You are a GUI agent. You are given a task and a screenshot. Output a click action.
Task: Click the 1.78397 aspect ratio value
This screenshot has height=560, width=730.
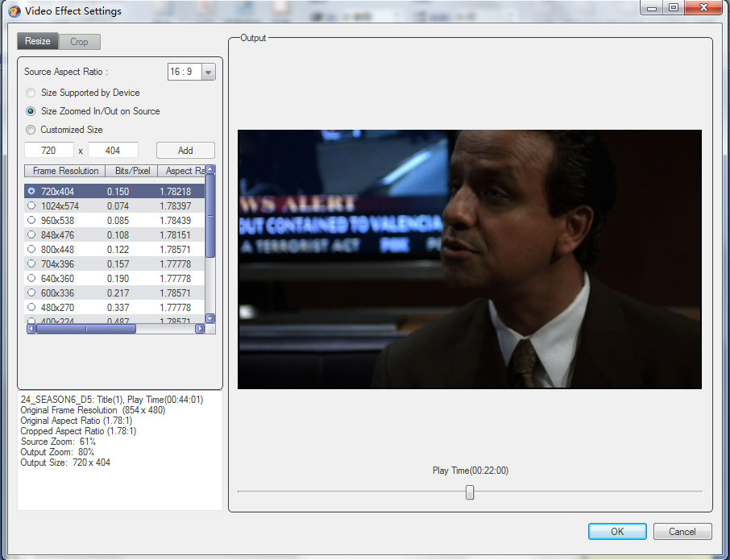click(175, 205)
